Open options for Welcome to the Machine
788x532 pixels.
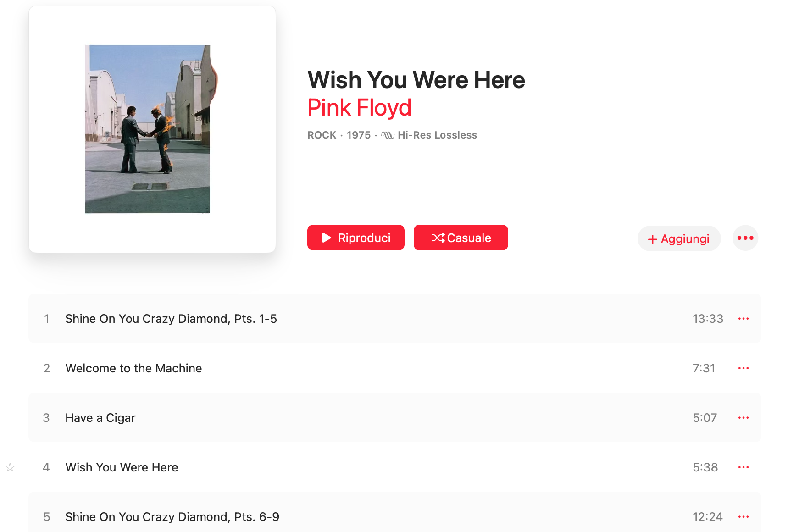coord(744,368)
